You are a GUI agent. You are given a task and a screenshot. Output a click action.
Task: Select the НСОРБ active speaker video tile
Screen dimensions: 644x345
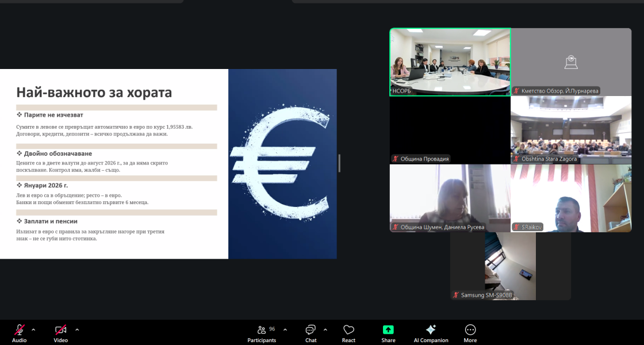click(x=450, y=62)
